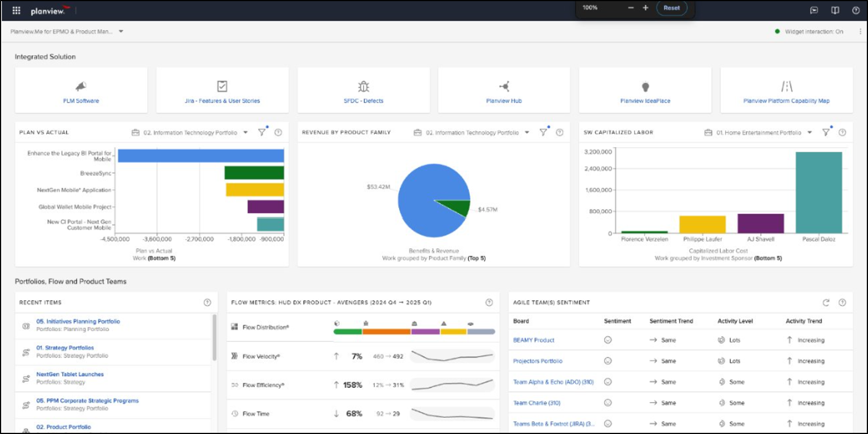The image size is (868, 434).
Task: Open the dashboard three-dot options menu
Action: click(860, 31)
